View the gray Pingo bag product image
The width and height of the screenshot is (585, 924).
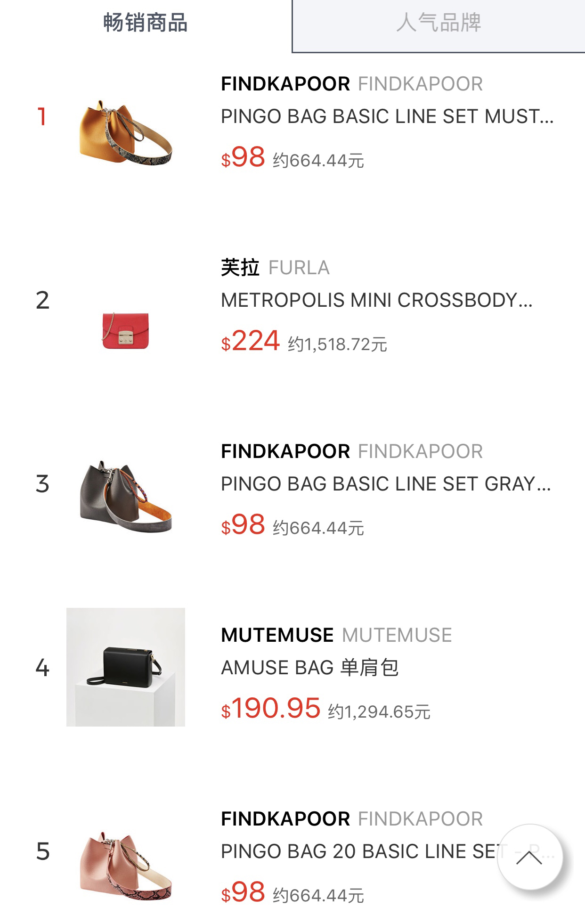coord(125,497)
